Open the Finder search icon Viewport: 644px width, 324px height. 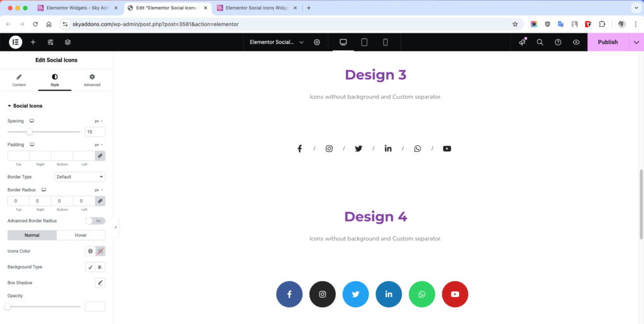[x=540, y=42]
